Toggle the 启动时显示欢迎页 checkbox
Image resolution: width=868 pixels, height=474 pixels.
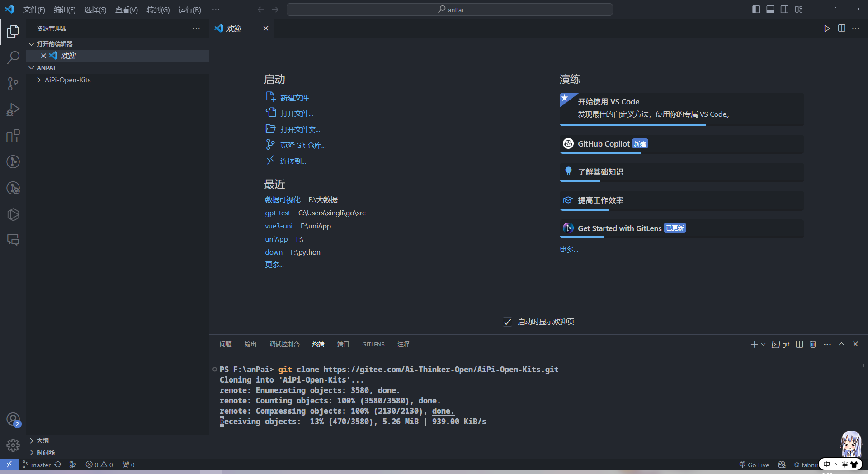pos(507,322)
